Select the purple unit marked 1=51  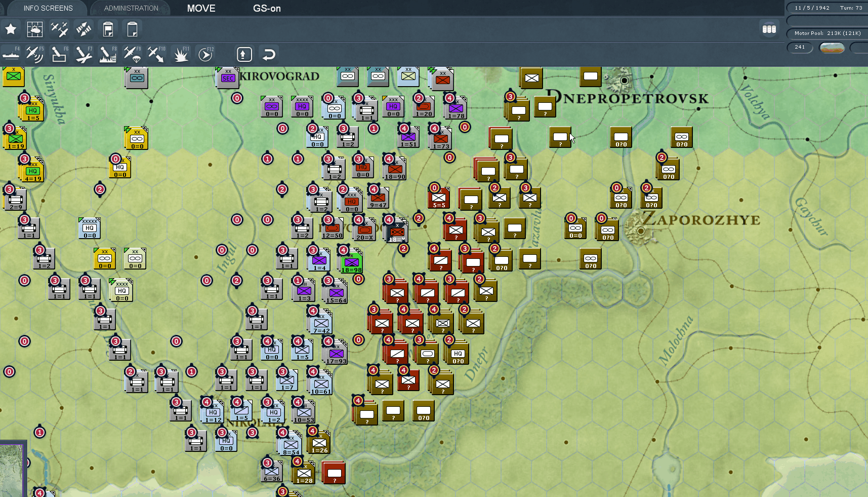pyautogui.click(x=408, y=137)
